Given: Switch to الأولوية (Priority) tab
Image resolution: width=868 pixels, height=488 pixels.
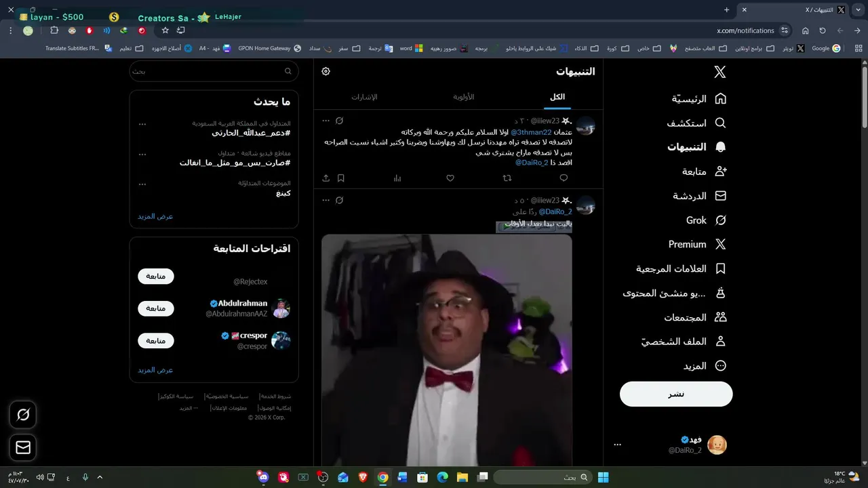Looking at the screenshot, I should 464,97.
